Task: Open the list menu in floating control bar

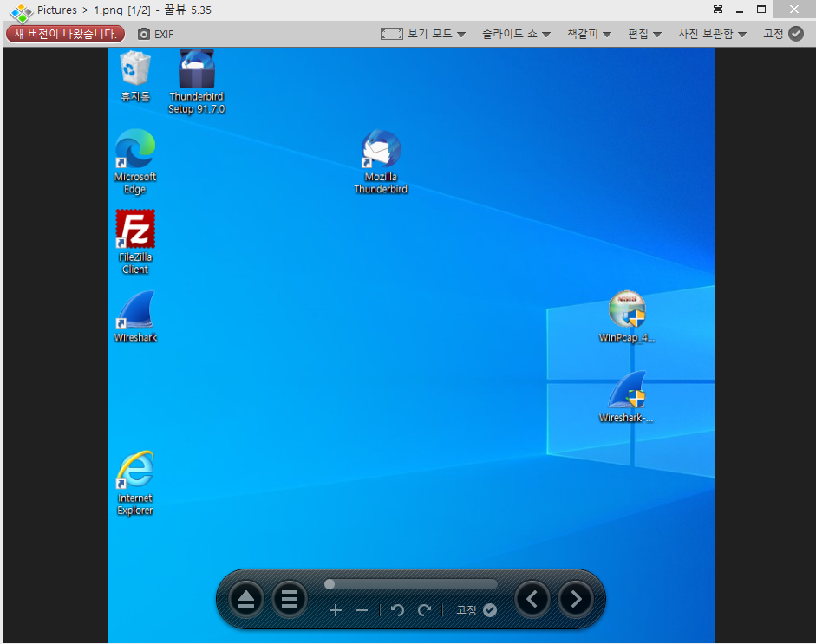Action: pos(290,599)
